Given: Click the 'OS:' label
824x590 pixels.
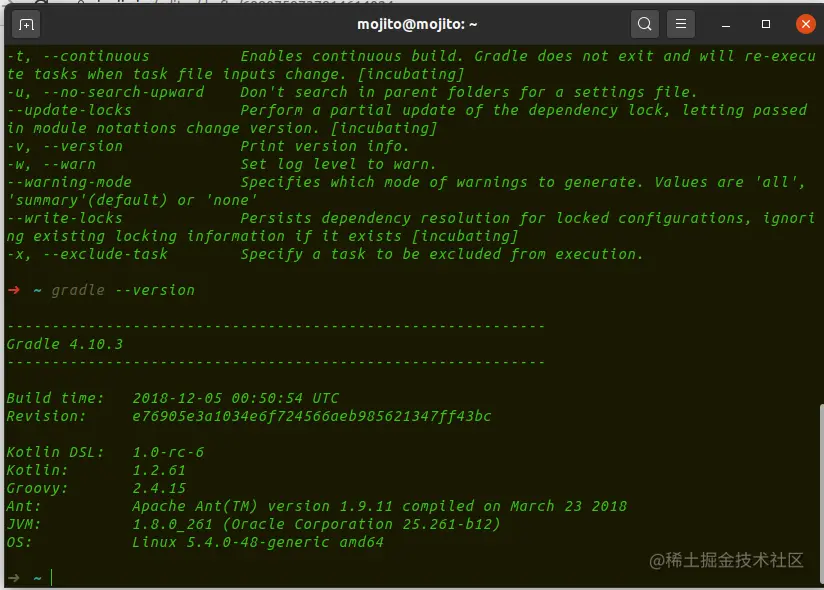Looking at the screenshot, I should tap(19, 542).
